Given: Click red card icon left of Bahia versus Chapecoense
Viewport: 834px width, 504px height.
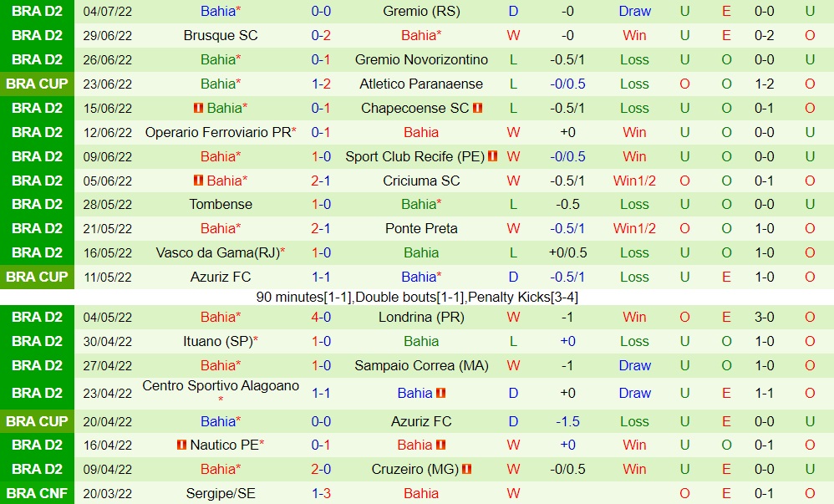Looking at the screenshot, I should point(198,109).
